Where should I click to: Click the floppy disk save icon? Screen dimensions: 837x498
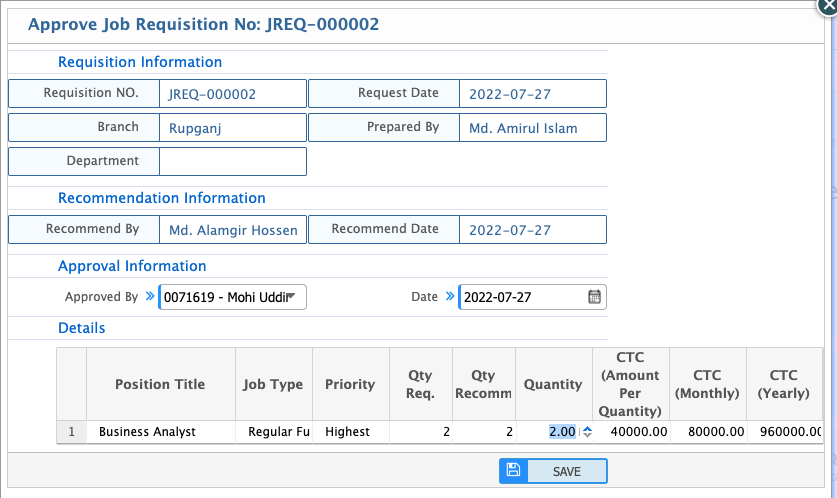[x=513, y=471]
